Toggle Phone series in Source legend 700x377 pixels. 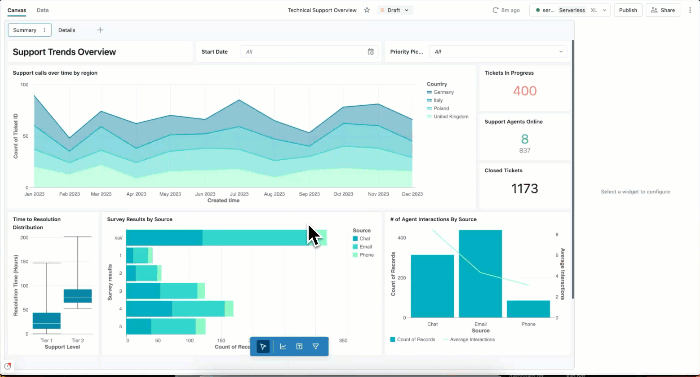(x=363, y=255)
